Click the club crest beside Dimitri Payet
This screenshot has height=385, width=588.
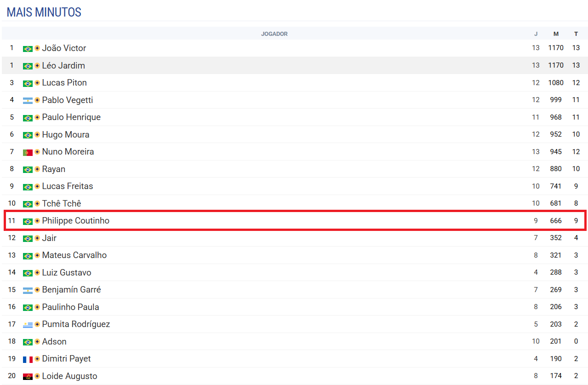tap(37, 359)
